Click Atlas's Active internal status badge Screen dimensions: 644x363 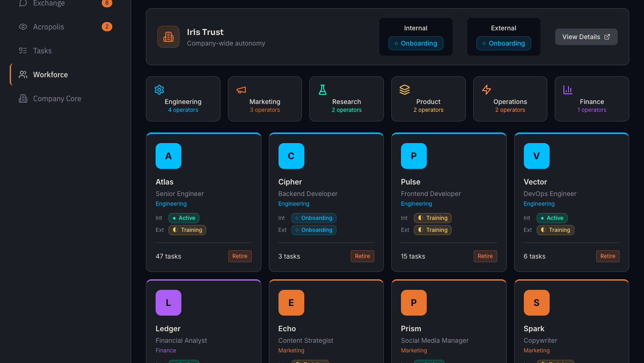(x=184, y=218)
